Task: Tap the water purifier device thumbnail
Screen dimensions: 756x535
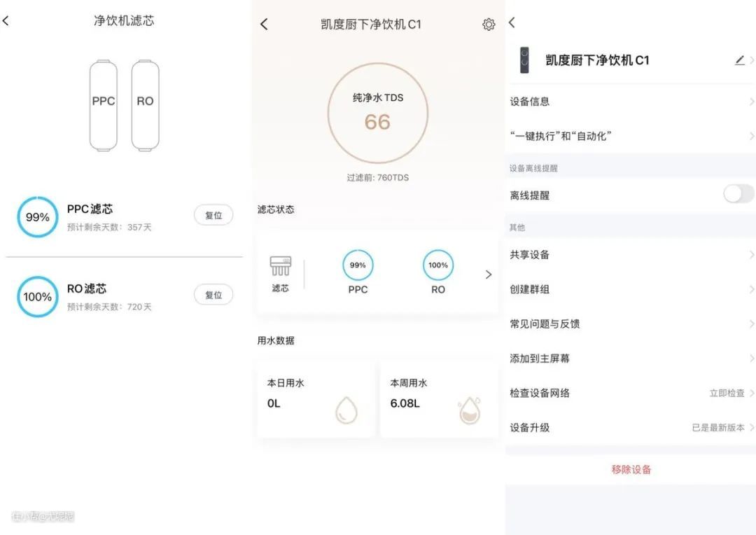Action: 524,60
